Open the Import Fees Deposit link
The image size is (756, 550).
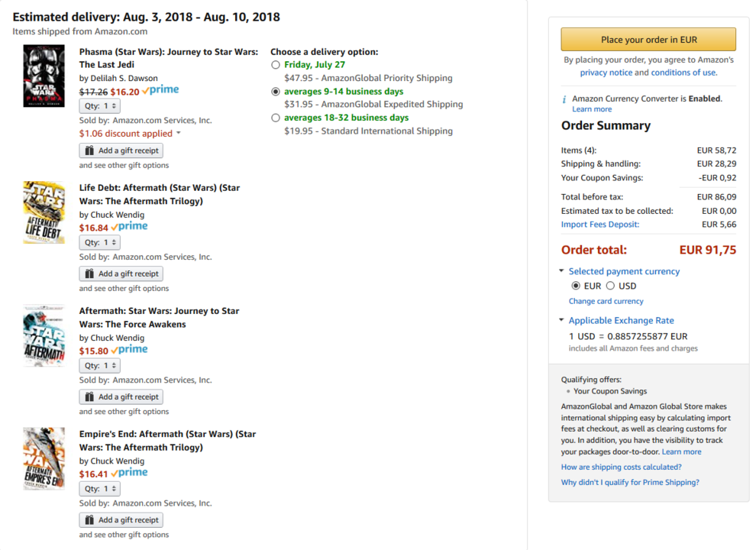[x=599, y=225]
